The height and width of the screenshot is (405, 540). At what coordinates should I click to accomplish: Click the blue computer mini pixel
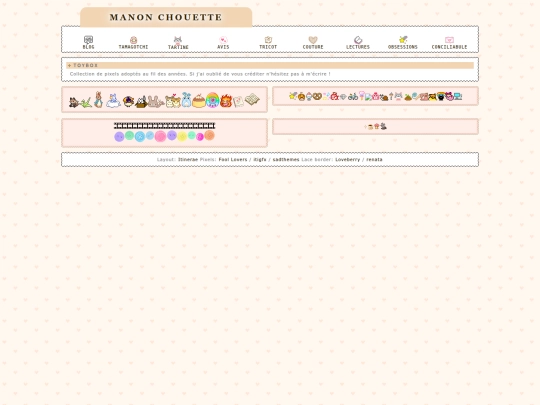(x=458, y=96)
